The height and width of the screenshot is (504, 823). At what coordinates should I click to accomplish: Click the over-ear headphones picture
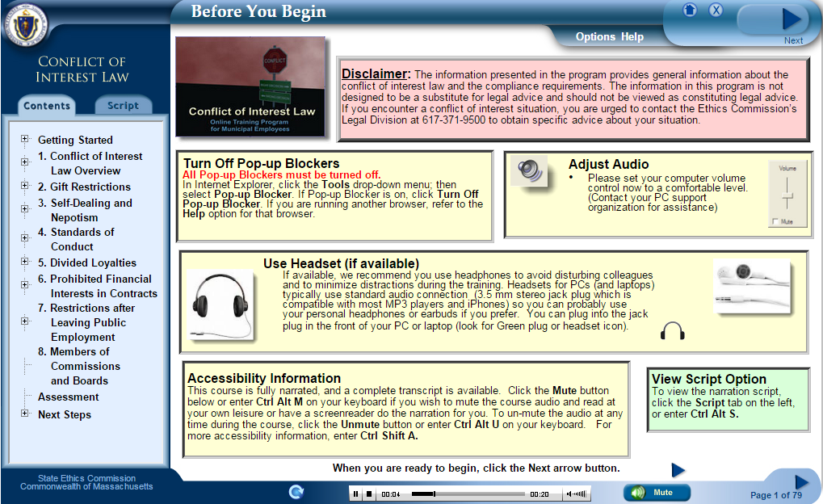pyautogui.click(x=220, y=304)
